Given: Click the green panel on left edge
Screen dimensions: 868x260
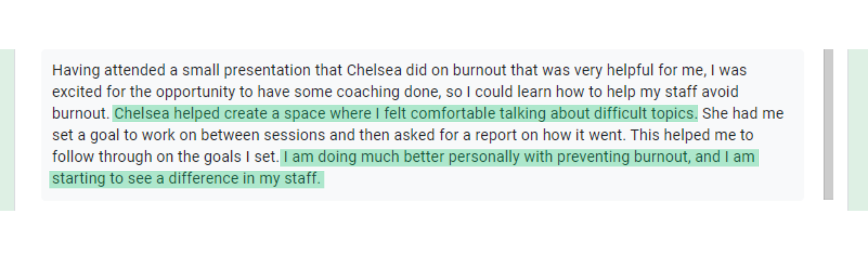Looking at the screenshot, I should coord(7,130).
